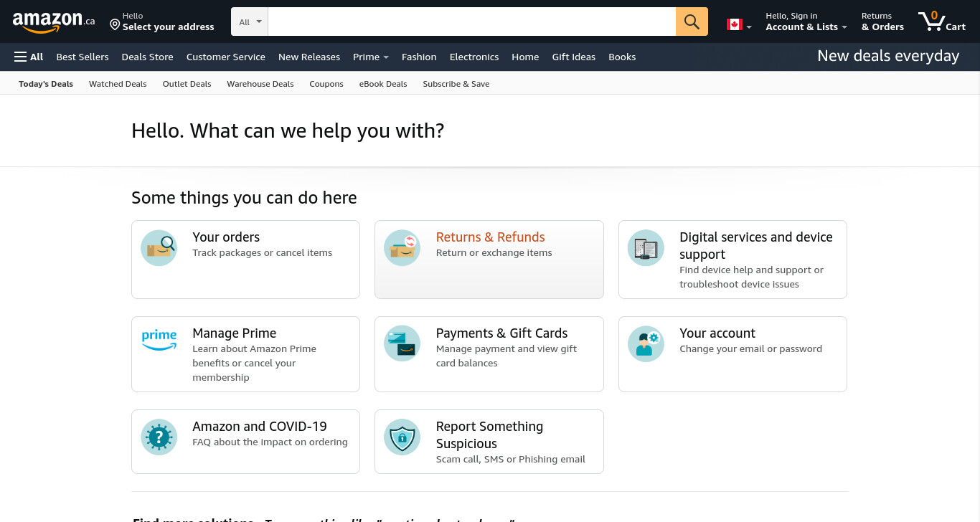Click New deals everyday banner
The height and width of the screenshot is (522, 980).
pyautogui.click(x=888, y=56)
